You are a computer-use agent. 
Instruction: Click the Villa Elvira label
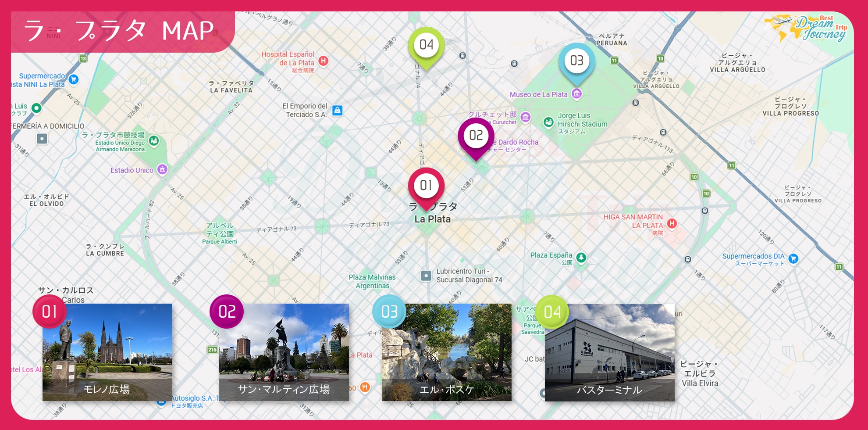[700, 383]
